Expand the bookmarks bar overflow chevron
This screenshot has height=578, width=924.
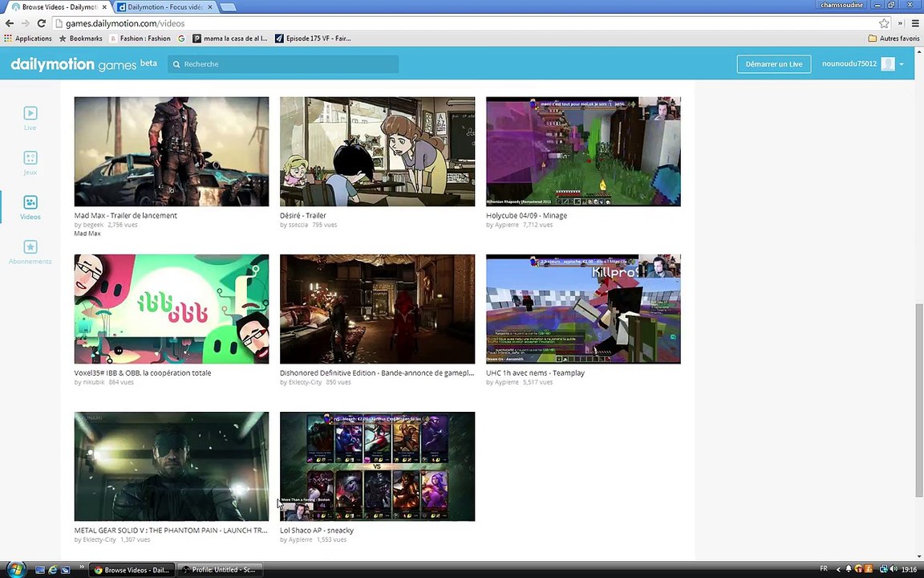coord(900,23)
